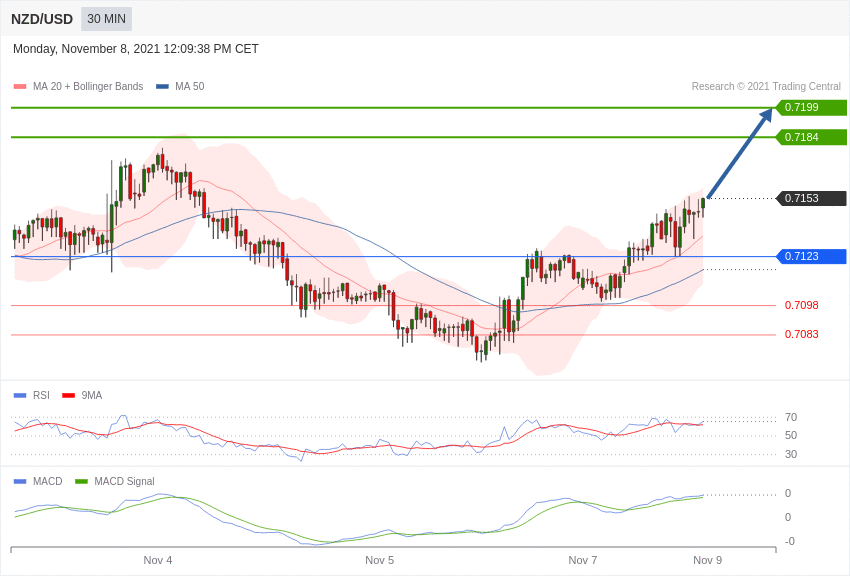This screenshot has width=850, height=576.
Task: Click the MACD Signal green legend swatch
Action: coord(81,481)
